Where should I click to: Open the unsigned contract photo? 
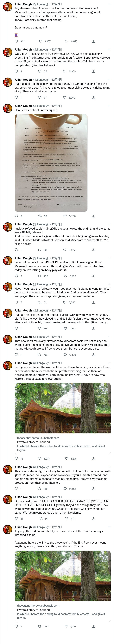[51, 163]
